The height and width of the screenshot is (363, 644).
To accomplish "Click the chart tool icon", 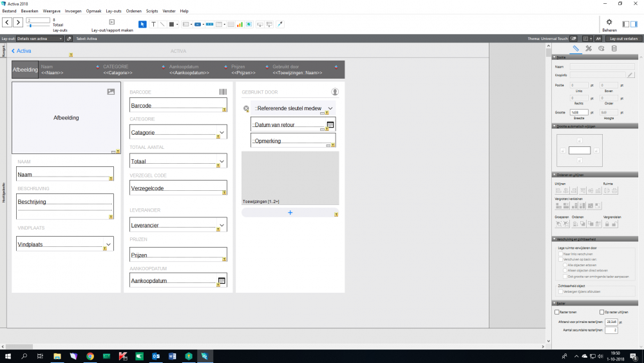I will point(240,25).
